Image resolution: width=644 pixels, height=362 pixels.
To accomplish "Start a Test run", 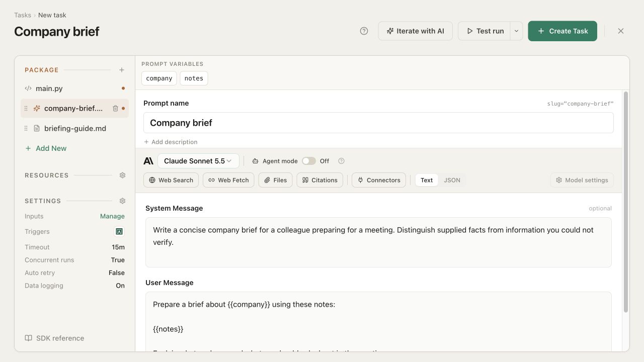I will (x=485, y=31).
